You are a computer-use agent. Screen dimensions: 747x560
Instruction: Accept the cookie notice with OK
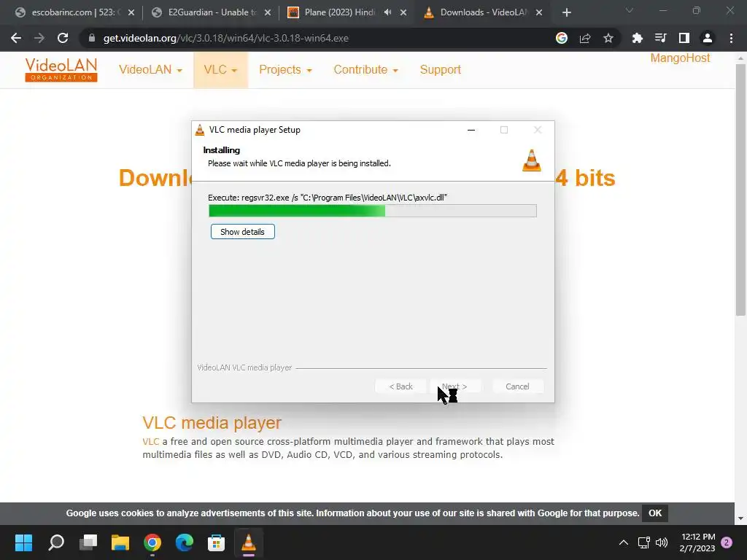[x=655, y=513]
